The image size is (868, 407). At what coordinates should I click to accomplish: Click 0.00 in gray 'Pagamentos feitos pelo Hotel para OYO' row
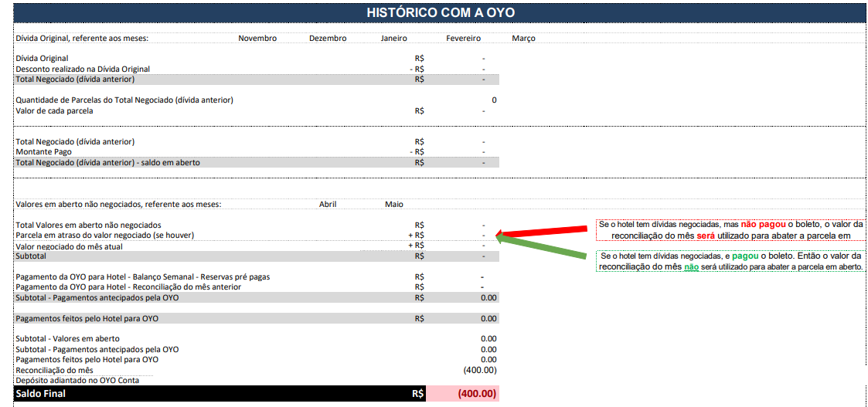click(x=488, y=318)
